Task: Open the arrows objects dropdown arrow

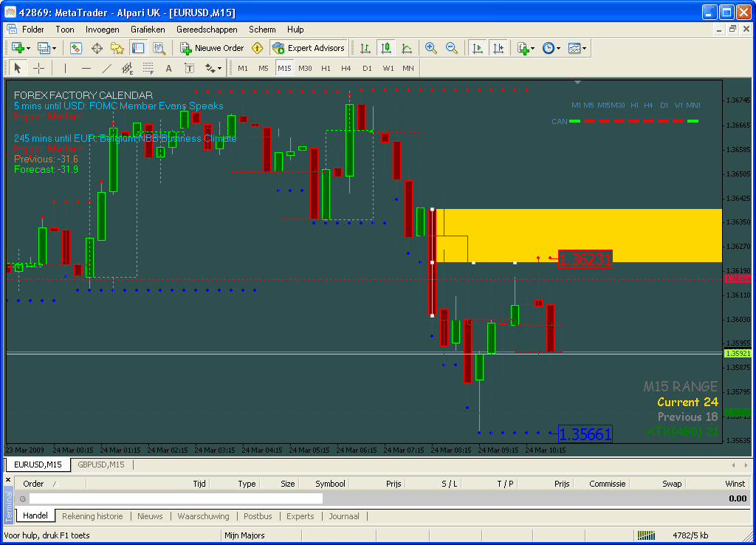Action: 220,69
